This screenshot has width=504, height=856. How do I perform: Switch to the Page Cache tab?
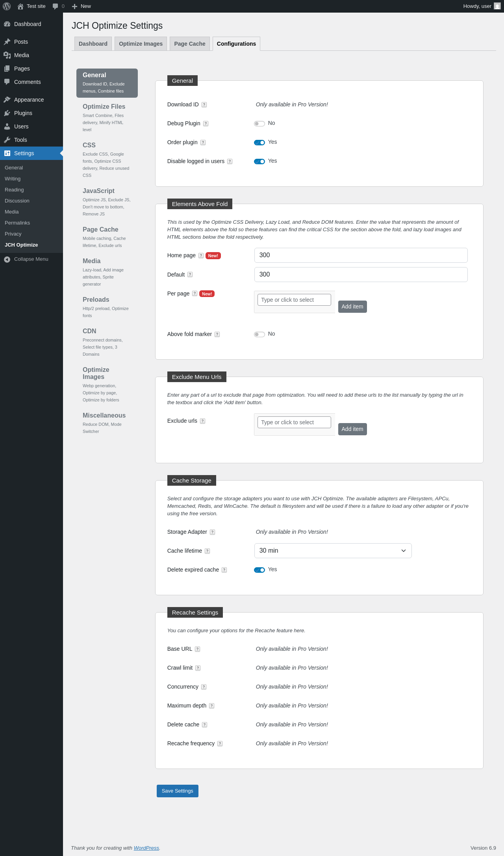[x=190, y=44]
